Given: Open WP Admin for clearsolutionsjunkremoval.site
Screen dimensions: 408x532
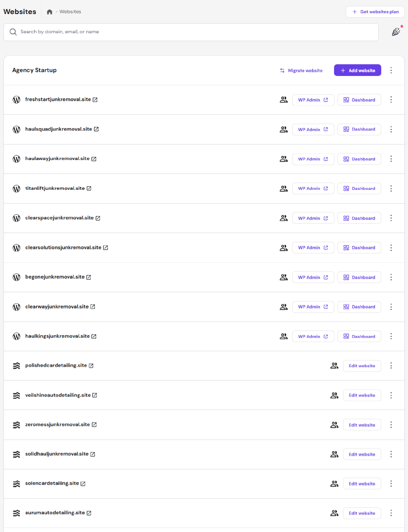Looking at the screenshot, I should pos(313,248).
